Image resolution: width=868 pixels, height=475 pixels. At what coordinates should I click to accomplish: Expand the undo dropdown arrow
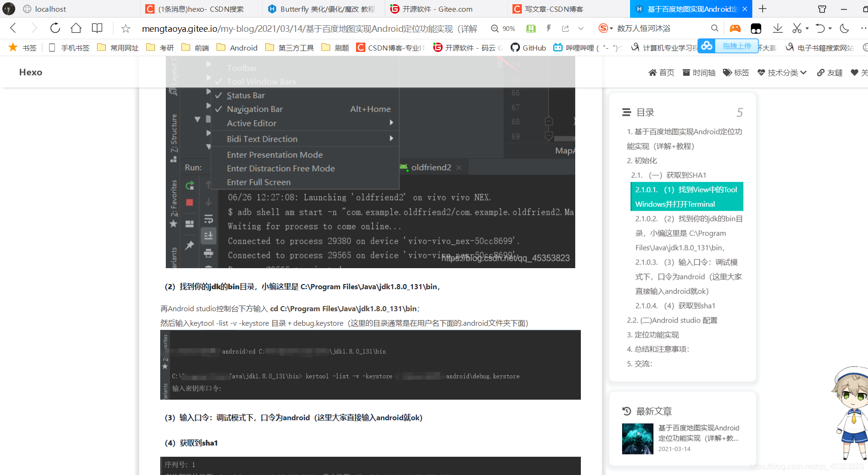(830, 29)
